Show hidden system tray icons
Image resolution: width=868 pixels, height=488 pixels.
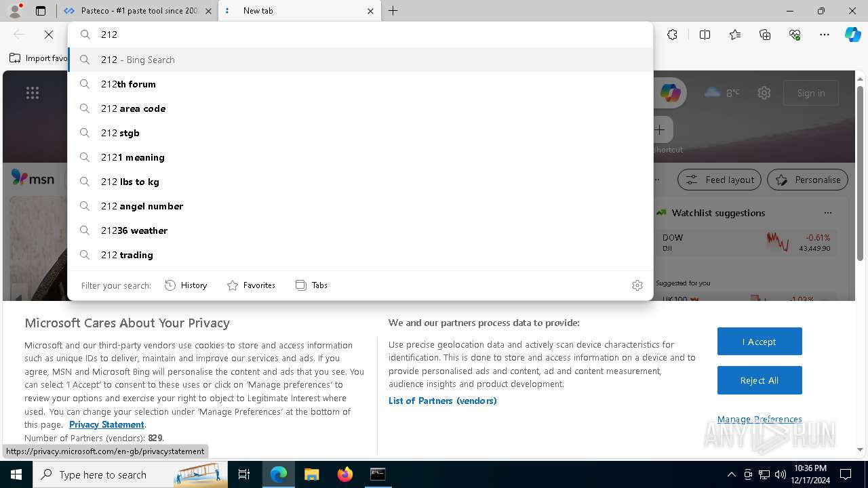coord(731,474)
